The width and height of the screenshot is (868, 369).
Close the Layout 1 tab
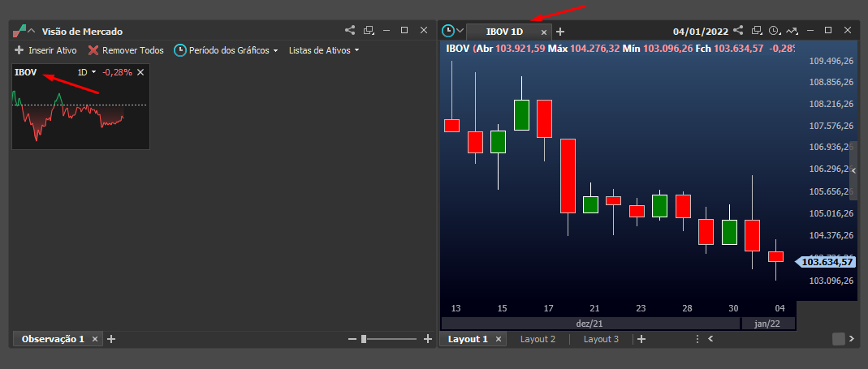click(x=498, y=339)
